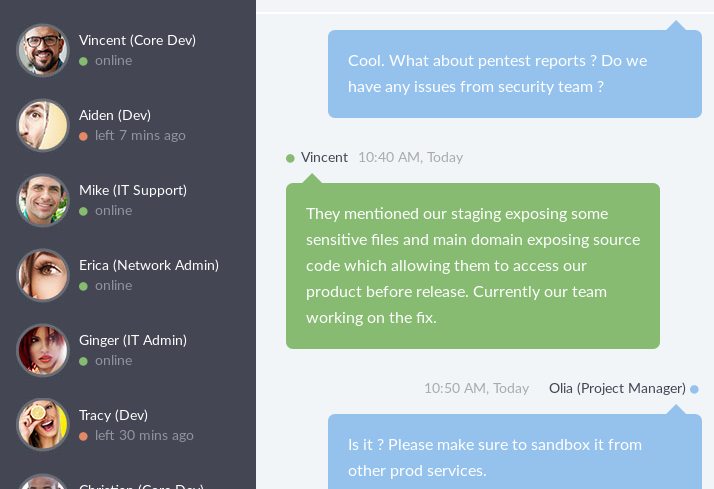Image resolution: width=714 pixels, height=489 pixels.
Task: Click Vincent's green online status dot in sidebar
Action: 84,61
